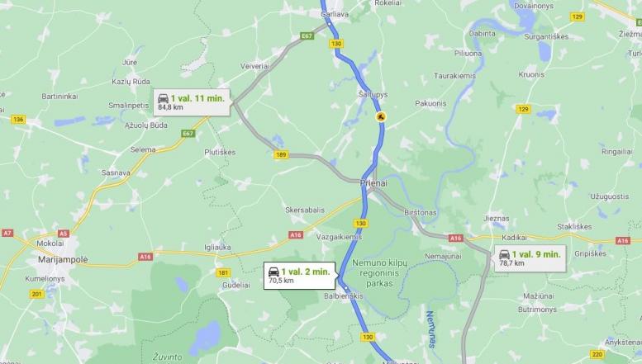This screenshot has height=364, width=642.
Task: Choose the 1 val. 9 min. route option
Action: [530, 258]
